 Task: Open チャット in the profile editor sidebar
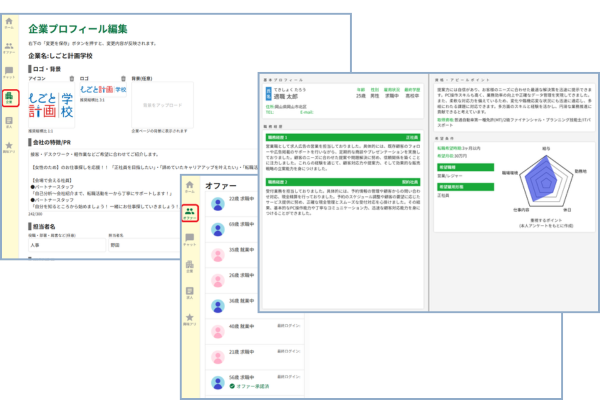[9, 74]
